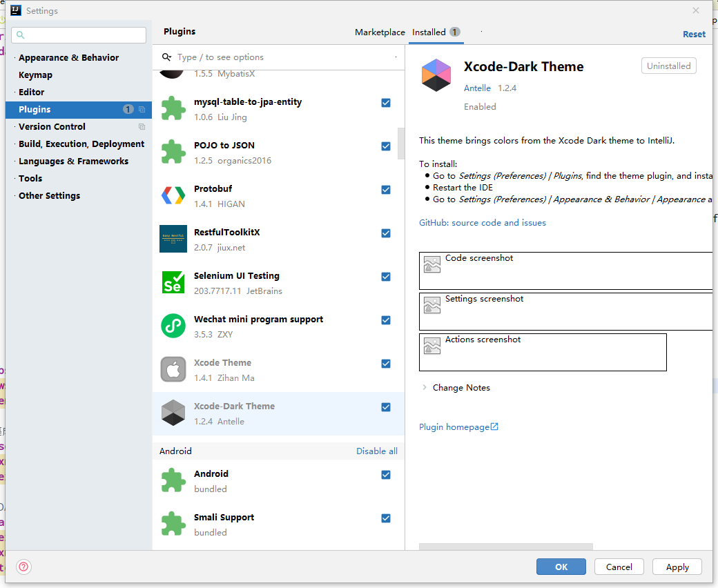Toggle the Protobuf plugin checkbox
This screenshot has width=718, height=588.
[x=386, y=190]
